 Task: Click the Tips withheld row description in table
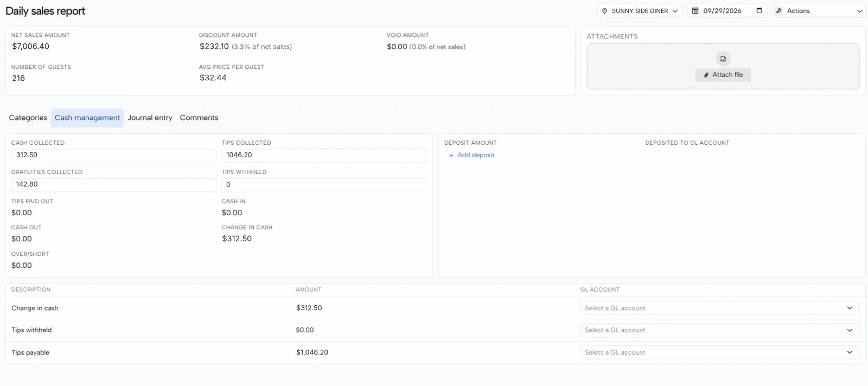point(31,330)
